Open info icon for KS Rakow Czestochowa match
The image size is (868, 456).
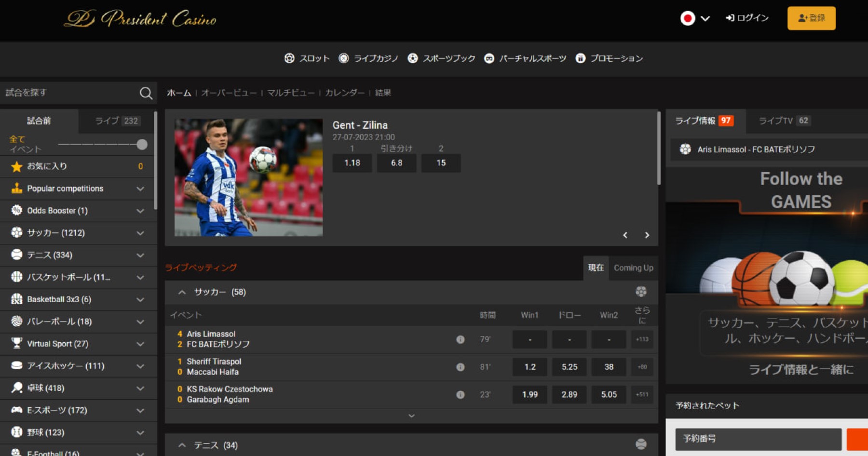461,394
